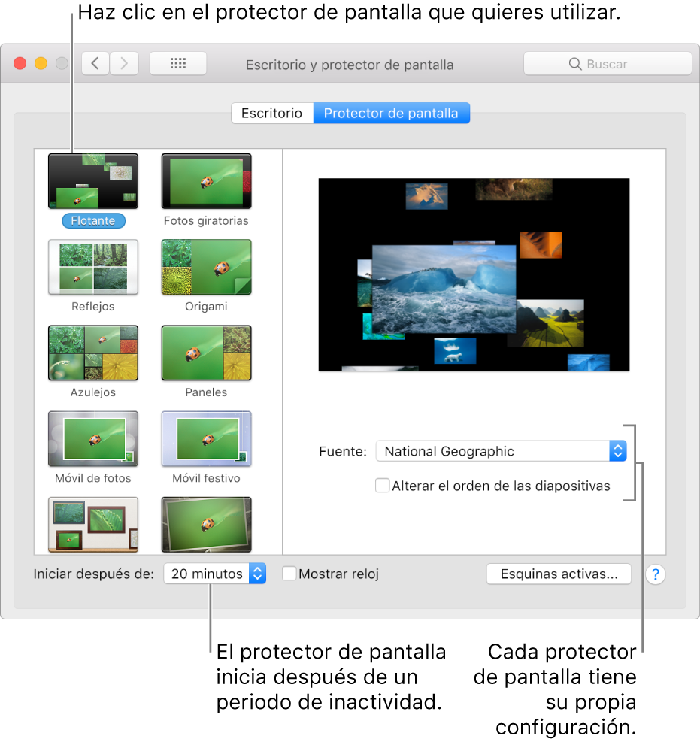Click the Buscar search field

point(608,64)
